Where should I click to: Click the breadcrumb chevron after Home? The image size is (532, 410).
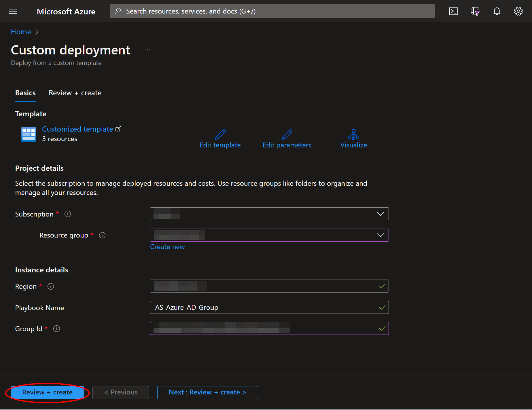coord(37,32)
